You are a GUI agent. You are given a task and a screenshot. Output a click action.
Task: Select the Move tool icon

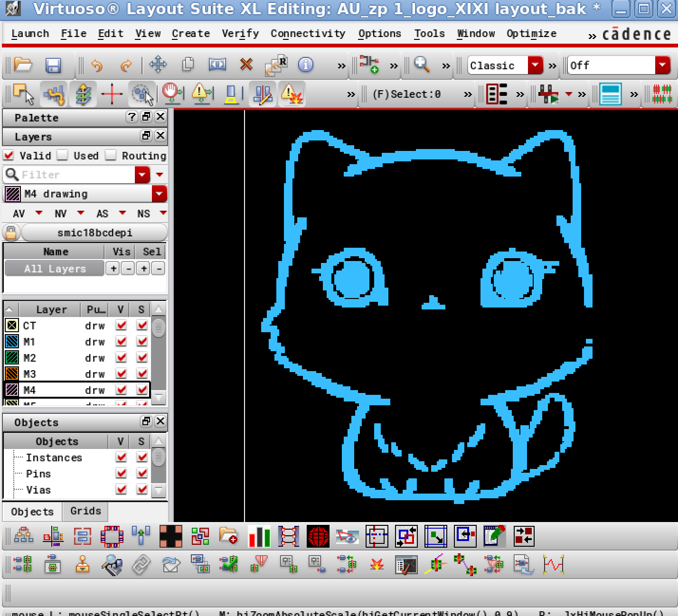pos(158,65)
